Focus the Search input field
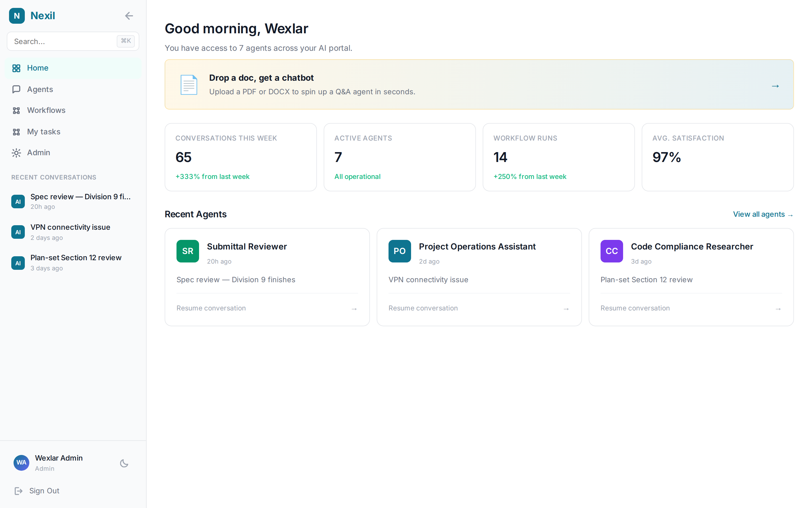Image resolution: width=812 pixels, height=508 pixels. (73, 41)
